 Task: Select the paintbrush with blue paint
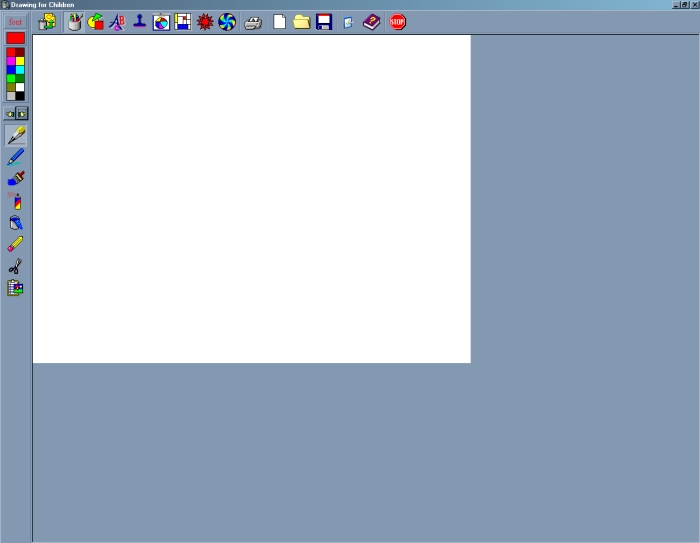15,179
